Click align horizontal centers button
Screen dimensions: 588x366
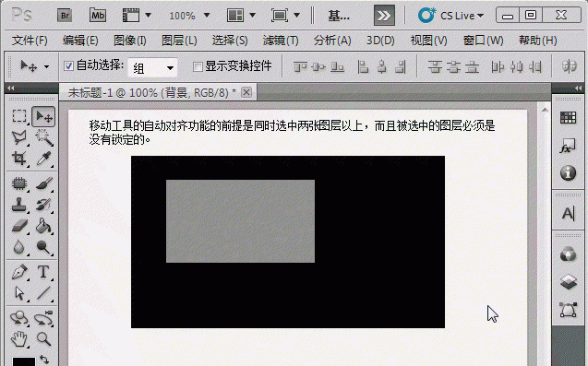click(x=382, y=67)
